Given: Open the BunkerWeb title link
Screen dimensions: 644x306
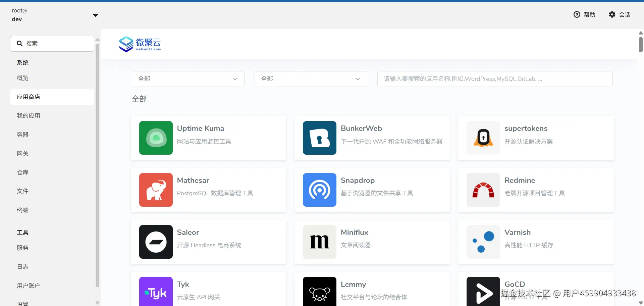Looking at the screenshot, I should [361, 128].
